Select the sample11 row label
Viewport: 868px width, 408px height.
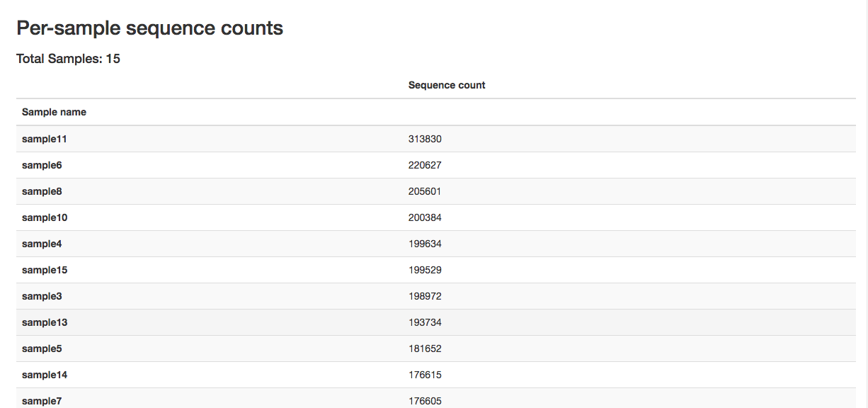pyautogui.click(x=44, y=139)
